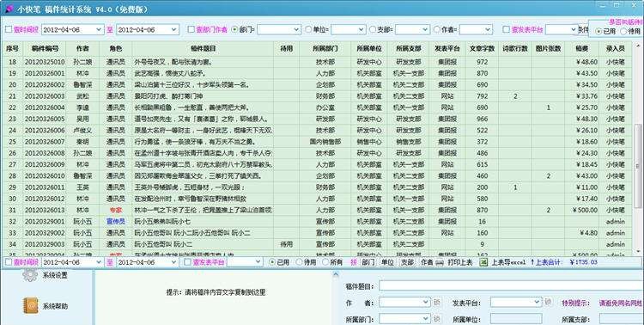Image resolution: width=644 pixels, height=325 pixels.
Task: Click the content paste area with 提示 text
Action: (213, 297)
